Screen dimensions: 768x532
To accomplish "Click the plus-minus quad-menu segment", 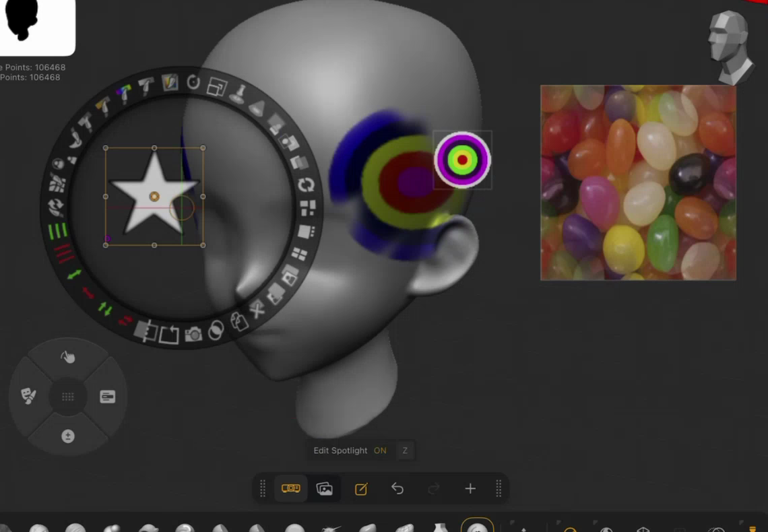I will click(68, 436).
